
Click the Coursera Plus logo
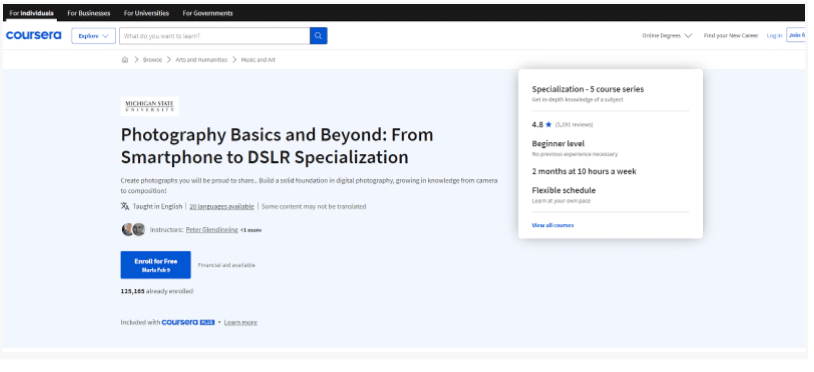[188, 322]
